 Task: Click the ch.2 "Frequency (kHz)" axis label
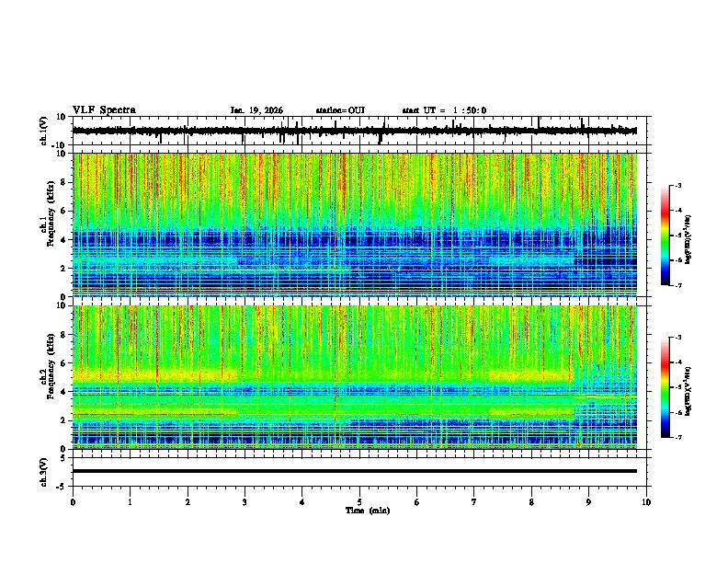coord(51,365)
